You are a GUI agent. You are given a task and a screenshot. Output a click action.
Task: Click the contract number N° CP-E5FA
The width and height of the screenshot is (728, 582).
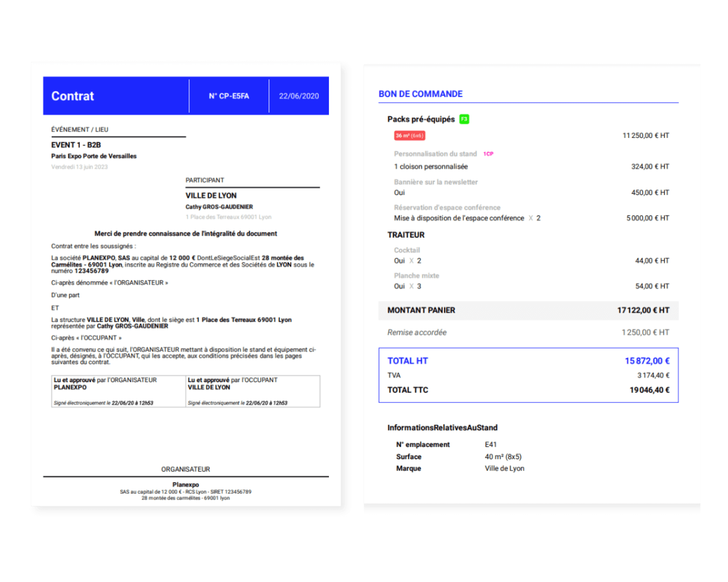[229, 96]
